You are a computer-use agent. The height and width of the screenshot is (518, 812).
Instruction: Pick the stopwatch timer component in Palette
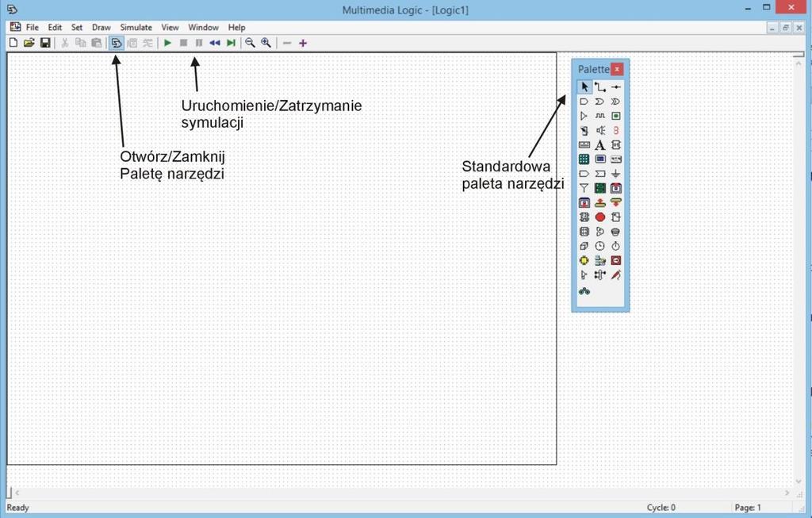(615, 246)
